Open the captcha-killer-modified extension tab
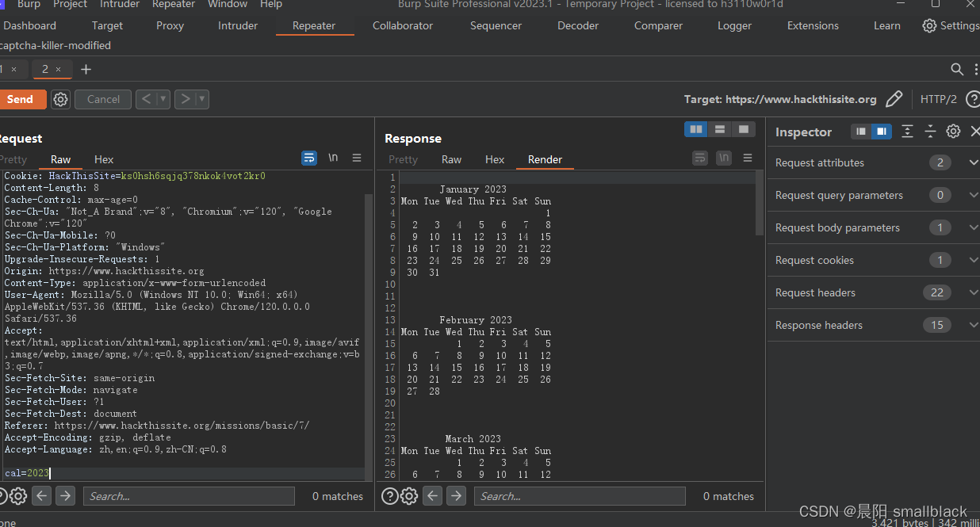The image size is (980, 527). click(56, 45)
